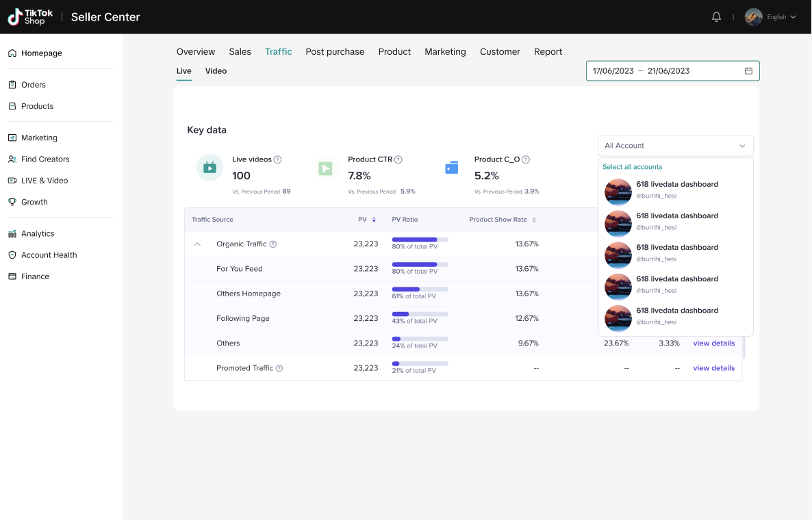Click the Find Creators people icon
The height and width of the screenshot is (520, 812).
click(12, 159)
